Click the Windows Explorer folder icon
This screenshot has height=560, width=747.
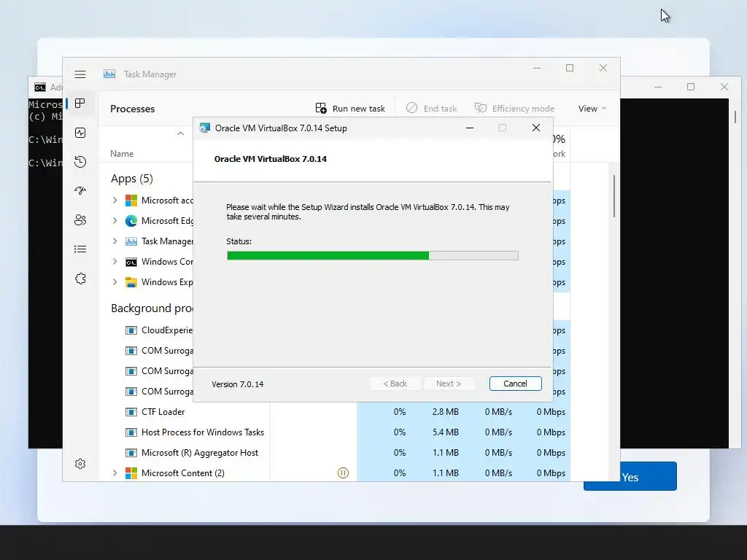tap(131, 282)
